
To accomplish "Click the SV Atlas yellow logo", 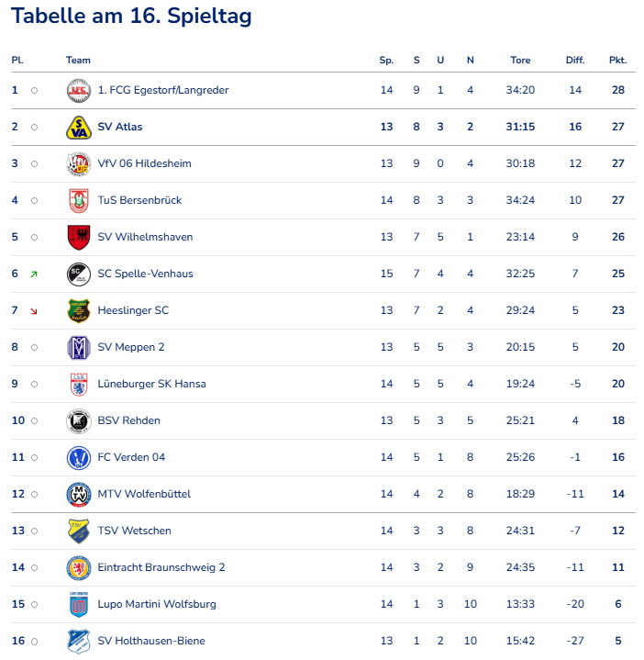I will [x=79, y=128].
